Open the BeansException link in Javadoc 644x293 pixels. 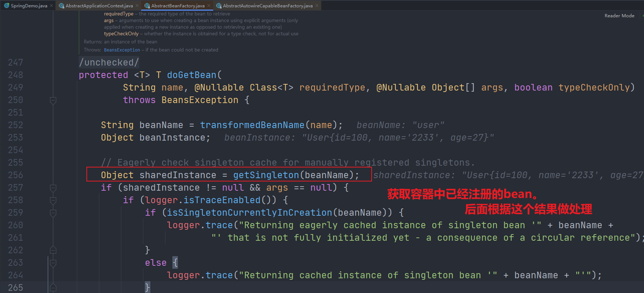(122, 50)
